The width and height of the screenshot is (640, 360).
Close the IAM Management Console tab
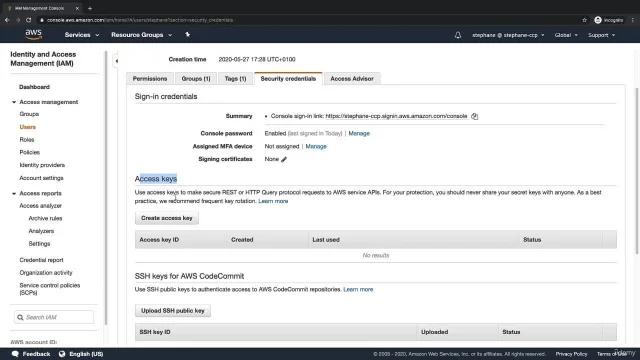(77, 8)
